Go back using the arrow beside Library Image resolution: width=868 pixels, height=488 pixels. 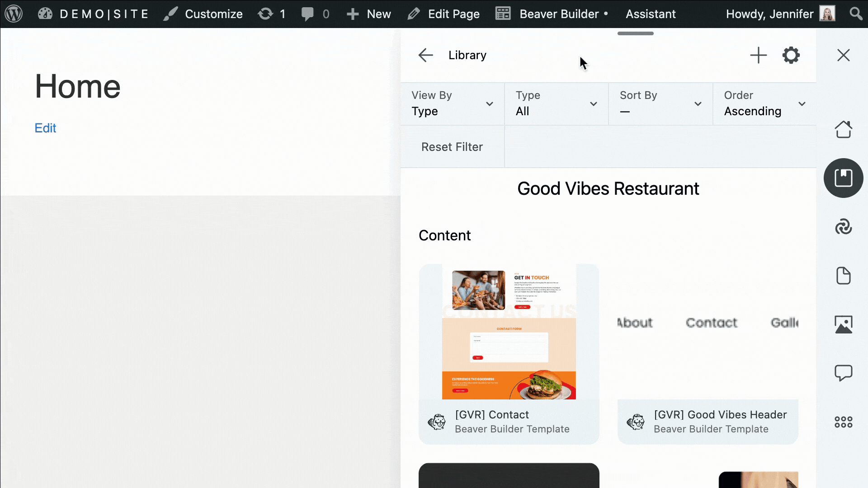425,56
